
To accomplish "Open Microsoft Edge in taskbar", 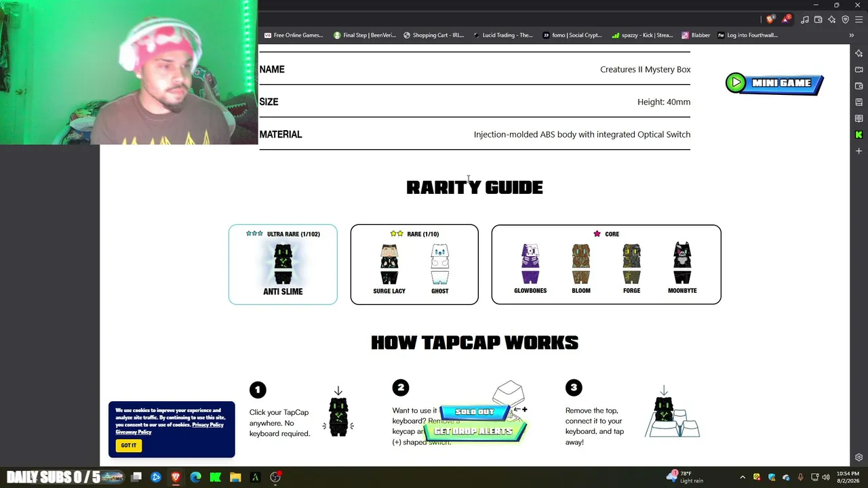I will [195, 477].
